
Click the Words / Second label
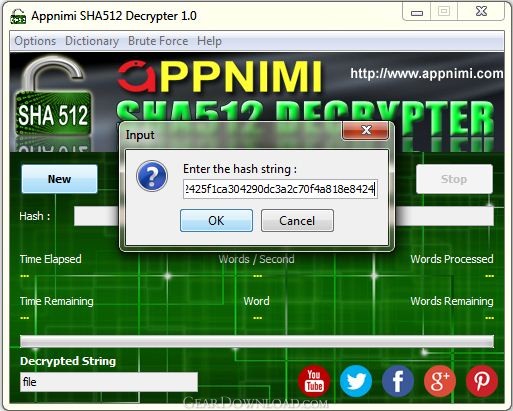(x=256, y=259)
